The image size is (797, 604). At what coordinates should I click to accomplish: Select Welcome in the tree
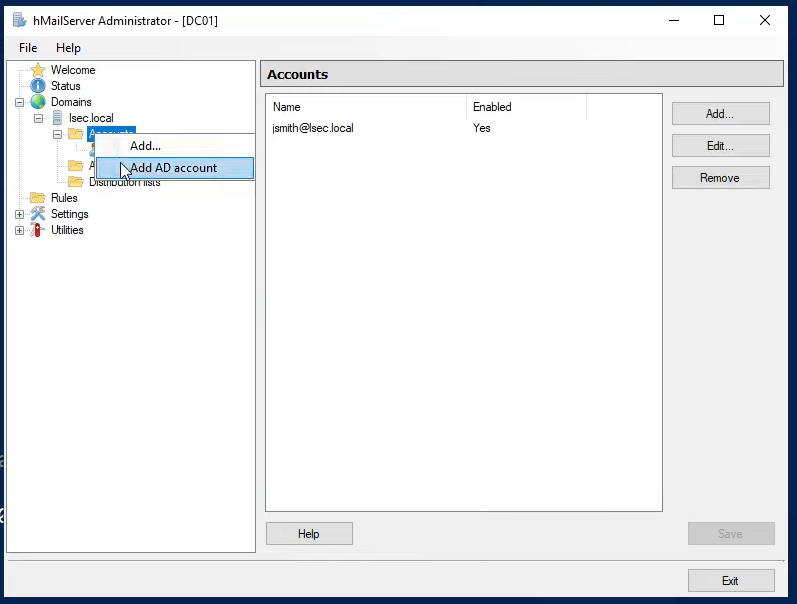[x=73, y=70]
